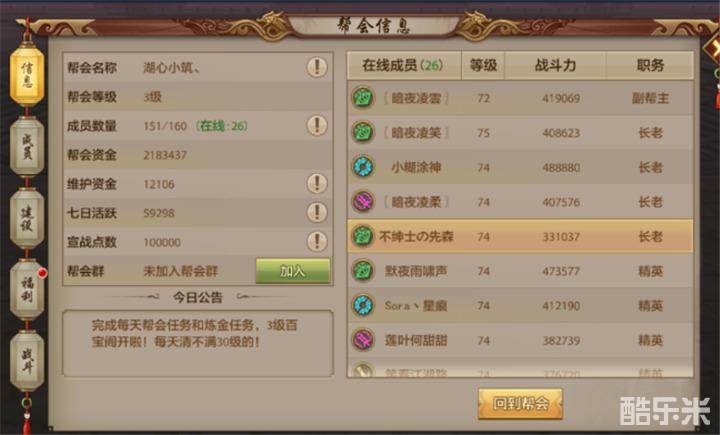Select member row Sora丶星痕
This screenshot has width=720, height=435.
[520, 305]
